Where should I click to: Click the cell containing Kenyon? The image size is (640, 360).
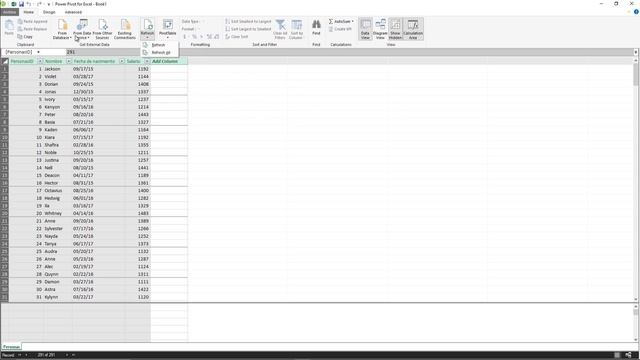click(x=58, y=107)
